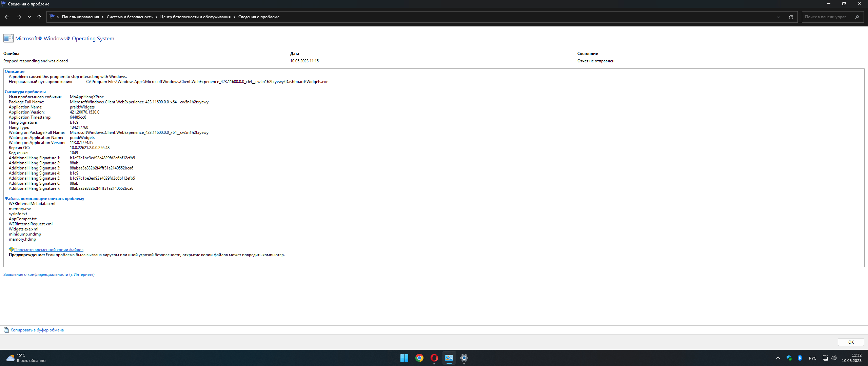Select 'Сигнатура проблемы' section heading

point(25,92)
